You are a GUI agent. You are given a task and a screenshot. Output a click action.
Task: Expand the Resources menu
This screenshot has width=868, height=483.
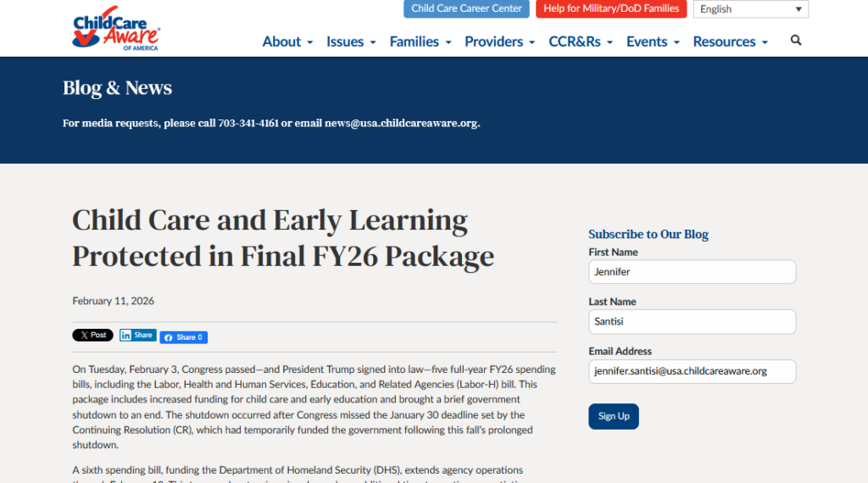(x=730, y=42)
